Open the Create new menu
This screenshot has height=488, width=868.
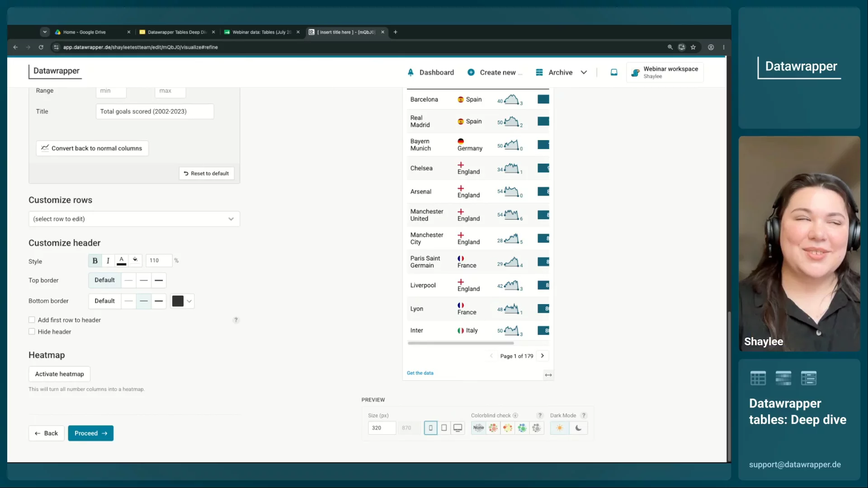click(x=495, y=72)
